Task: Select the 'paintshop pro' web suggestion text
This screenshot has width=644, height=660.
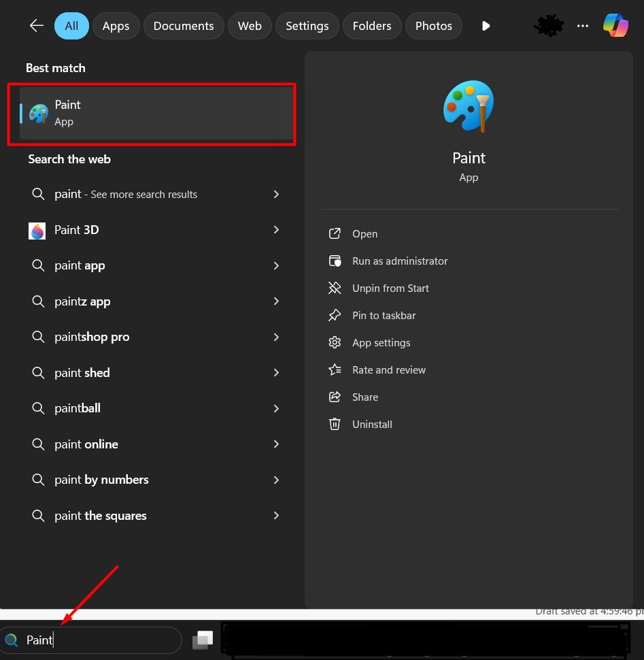Action: [92, 337]
